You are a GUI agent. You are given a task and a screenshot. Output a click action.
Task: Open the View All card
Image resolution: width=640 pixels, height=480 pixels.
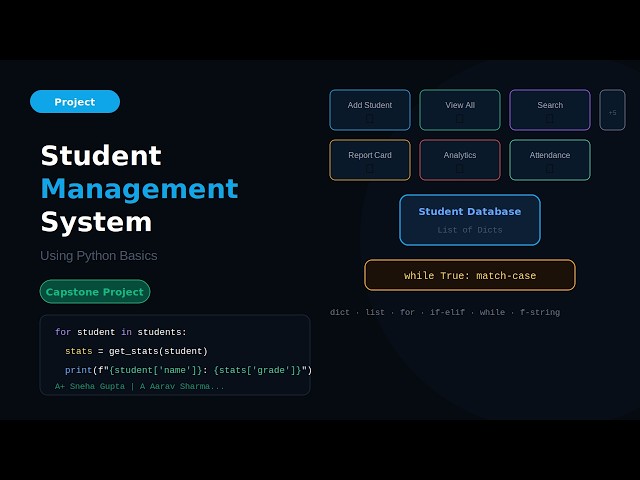[x=460, y=110]
